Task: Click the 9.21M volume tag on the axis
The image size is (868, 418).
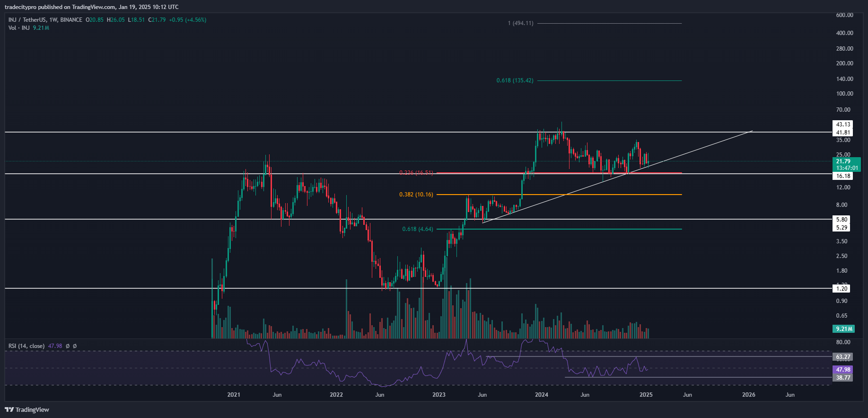Action: (843, 329)
